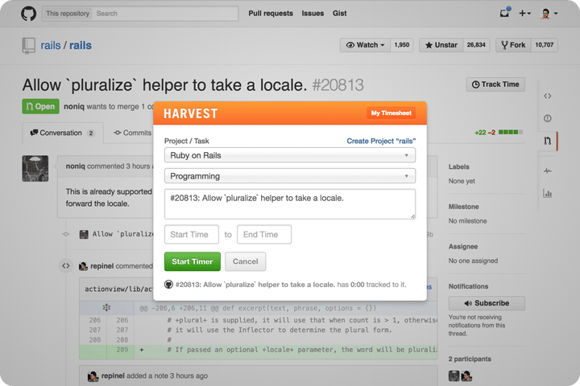This screenshot has height=386, width=580.
Task: Open Pull requests in top navigation
Action: tap(270, 13)
